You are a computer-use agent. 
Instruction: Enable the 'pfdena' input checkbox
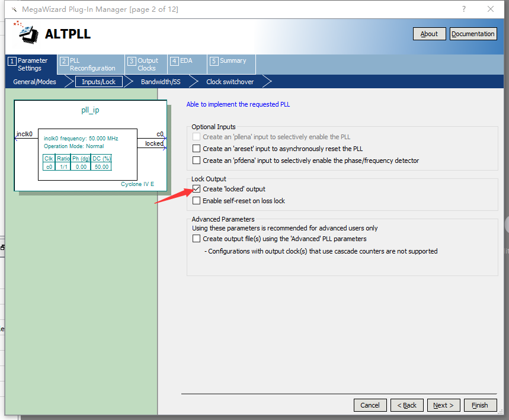pos(196,161)
